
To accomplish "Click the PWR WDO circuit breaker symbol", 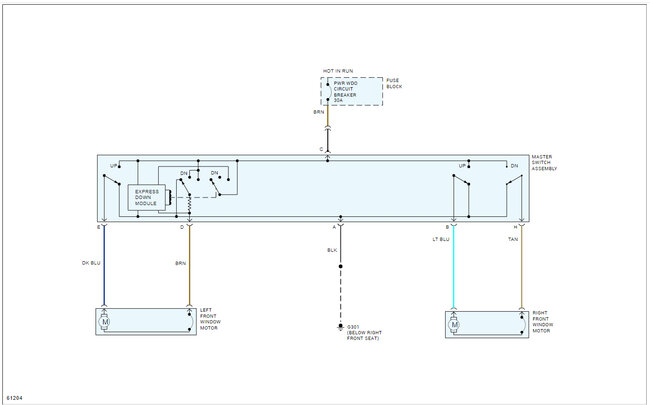I will [x=329, y=92].
